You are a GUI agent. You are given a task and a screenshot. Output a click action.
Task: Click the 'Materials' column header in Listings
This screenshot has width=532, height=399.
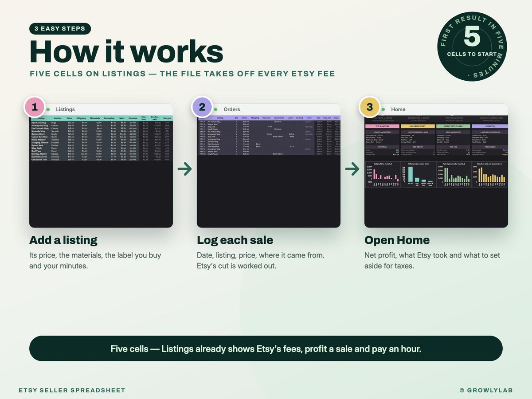click(94, 118)
